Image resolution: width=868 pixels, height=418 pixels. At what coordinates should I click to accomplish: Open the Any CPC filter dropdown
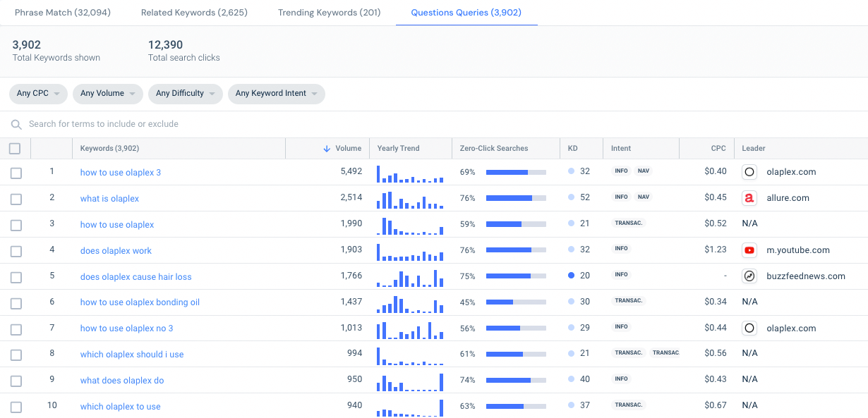click(x=38, y=94)
